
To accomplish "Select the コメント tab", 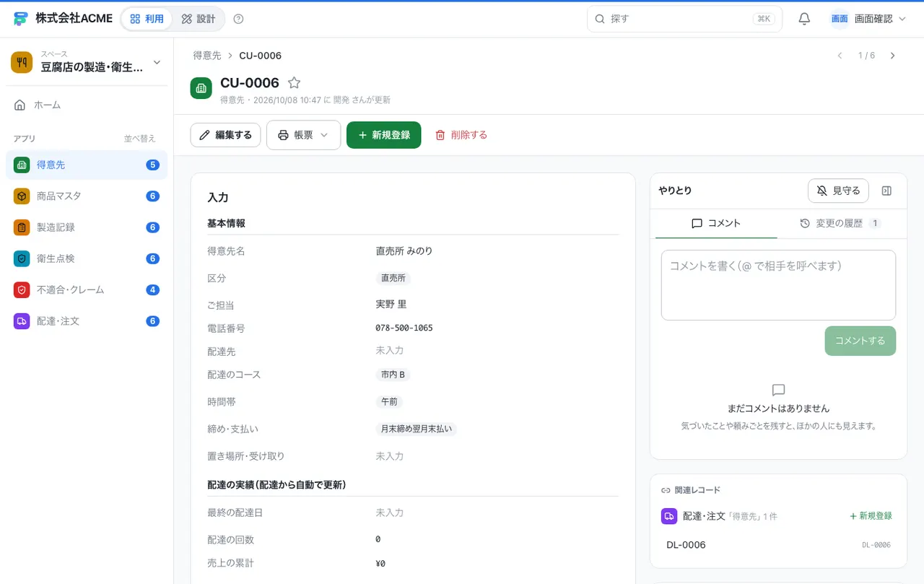I will click(x=716, y=224).
